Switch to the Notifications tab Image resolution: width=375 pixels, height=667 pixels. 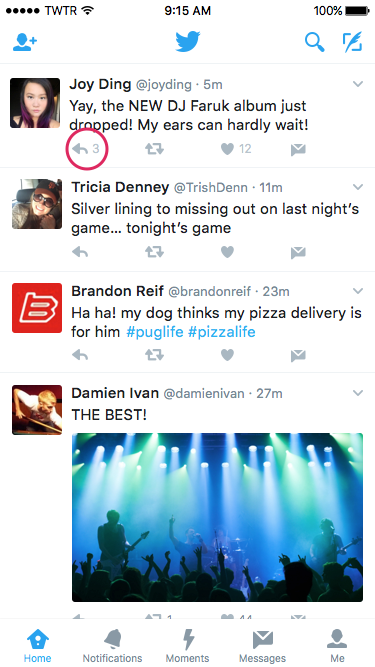click(112, 645)
